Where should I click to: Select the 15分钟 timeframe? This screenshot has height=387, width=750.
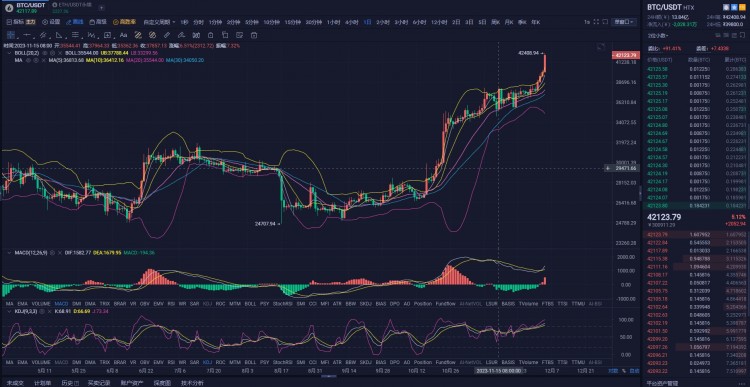292,22
